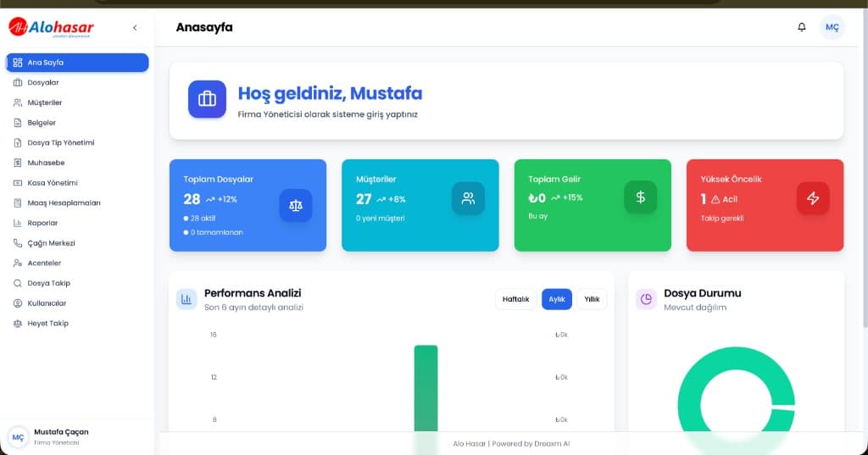Click the Takip gerekli text
The image size is (868, 455).
coord(722,218)
